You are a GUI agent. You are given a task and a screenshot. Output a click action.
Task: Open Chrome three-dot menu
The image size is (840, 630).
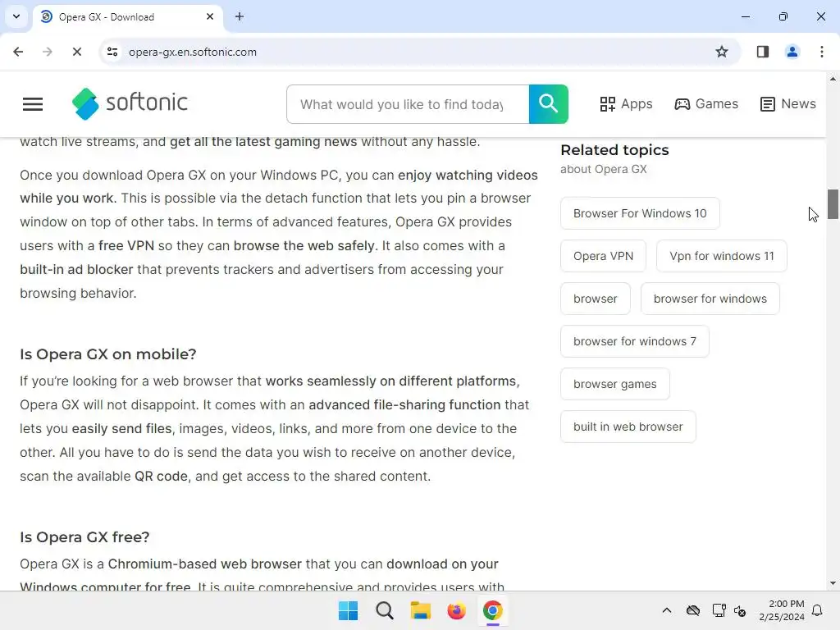pyautogui.click(x=821, y=52)
